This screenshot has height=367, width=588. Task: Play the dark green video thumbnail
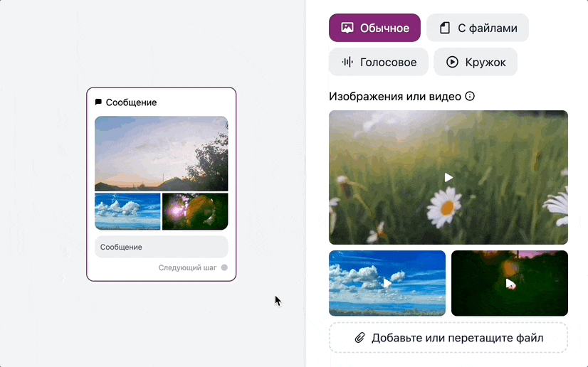pyautogui.click(x=509, y=283)
